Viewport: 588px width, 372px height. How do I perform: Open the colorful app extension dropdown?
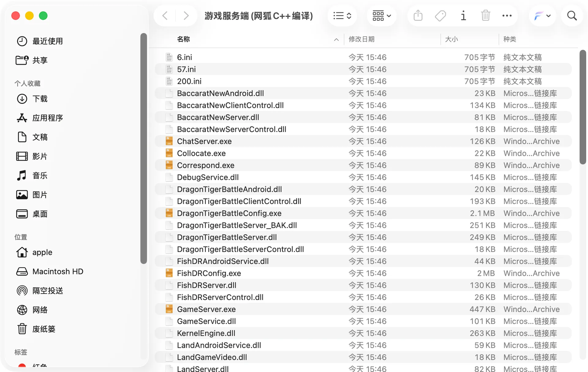[542, 16]
